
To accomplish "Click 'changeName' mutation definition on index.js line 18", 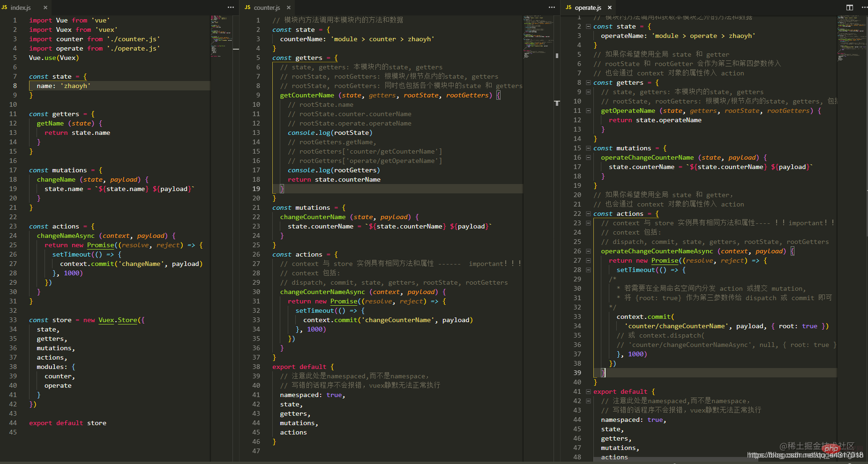I will 56,180.
